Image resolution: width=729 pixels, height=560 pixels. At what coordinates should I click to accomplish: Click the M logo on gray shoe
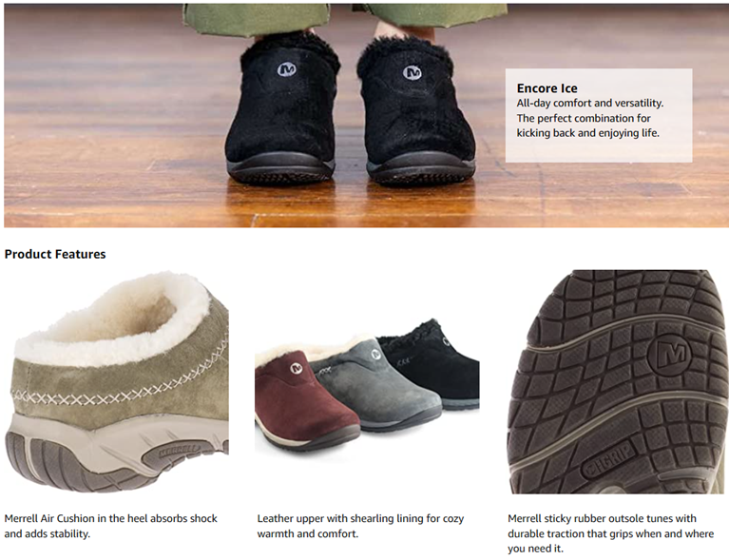376,355
